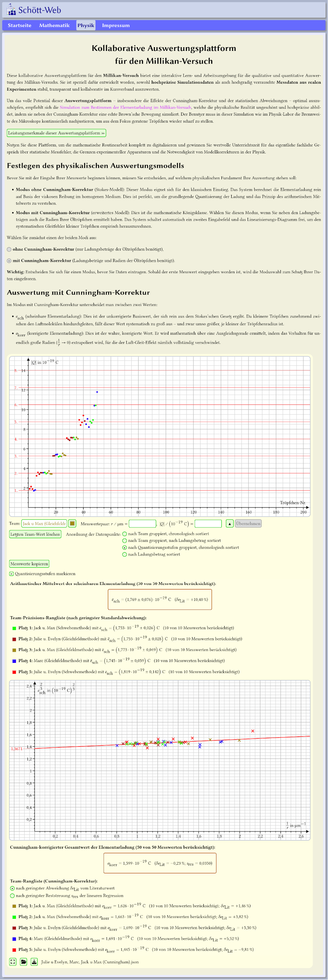
Task: Rank teams by geringster Reststreuung
Action: tap(12, 896)
